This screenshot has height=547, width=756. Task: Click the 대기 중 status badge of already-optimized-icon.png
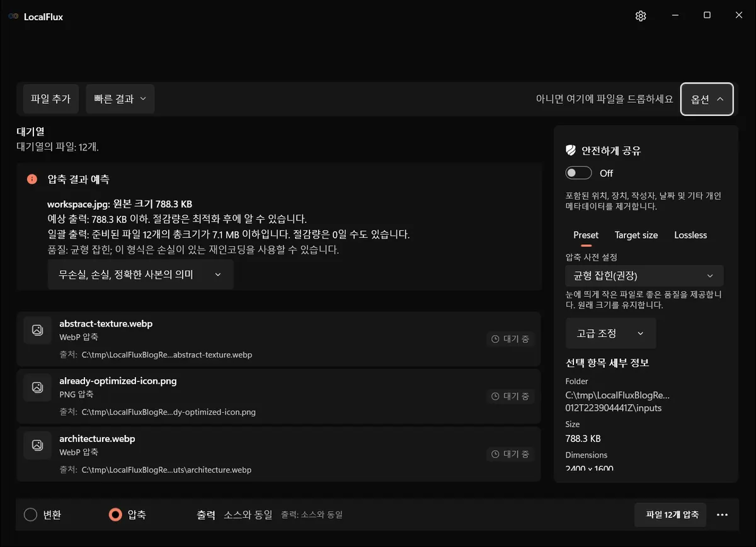(x=510, y=396)
